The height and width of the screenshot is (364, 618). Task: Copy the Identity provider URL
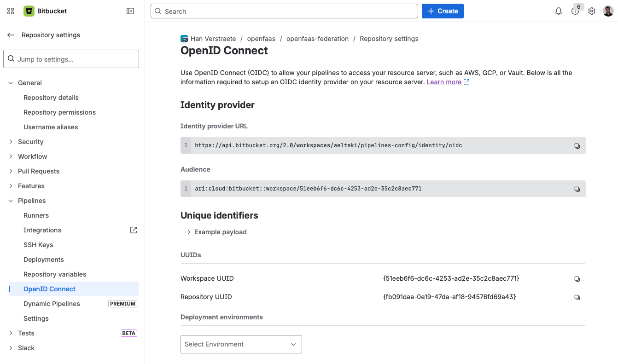pyautogui.click(x=577, y=145)
